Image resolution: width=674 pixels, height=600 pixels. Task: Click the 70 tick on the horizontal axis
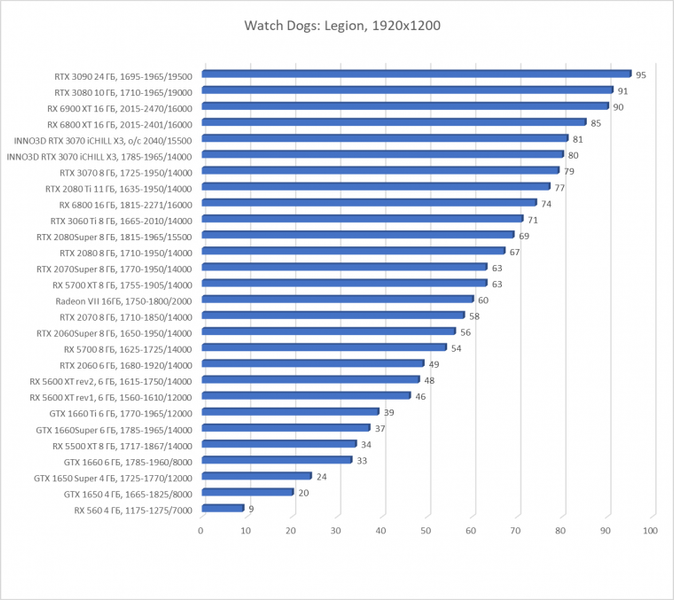pos(515,531)
